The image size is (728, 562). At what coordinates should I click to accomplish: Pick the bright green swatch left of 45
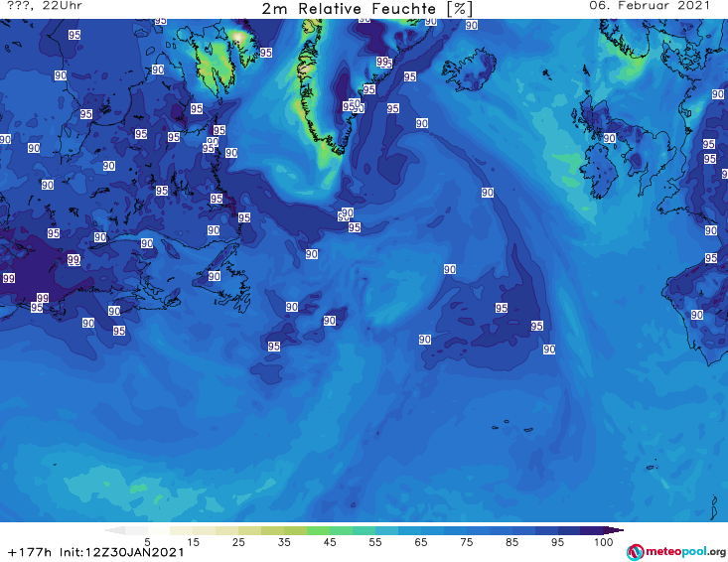[x=318, y=530]
